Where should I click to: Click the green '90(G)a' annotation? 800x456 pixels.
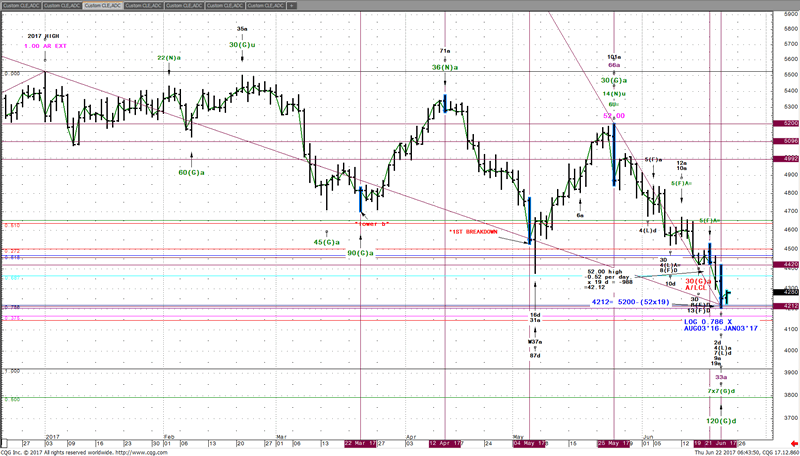coord(361,252)
